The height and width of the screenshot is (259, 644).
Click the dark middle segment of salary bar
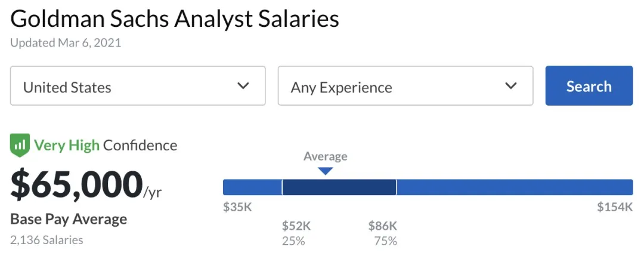(339, 187)
